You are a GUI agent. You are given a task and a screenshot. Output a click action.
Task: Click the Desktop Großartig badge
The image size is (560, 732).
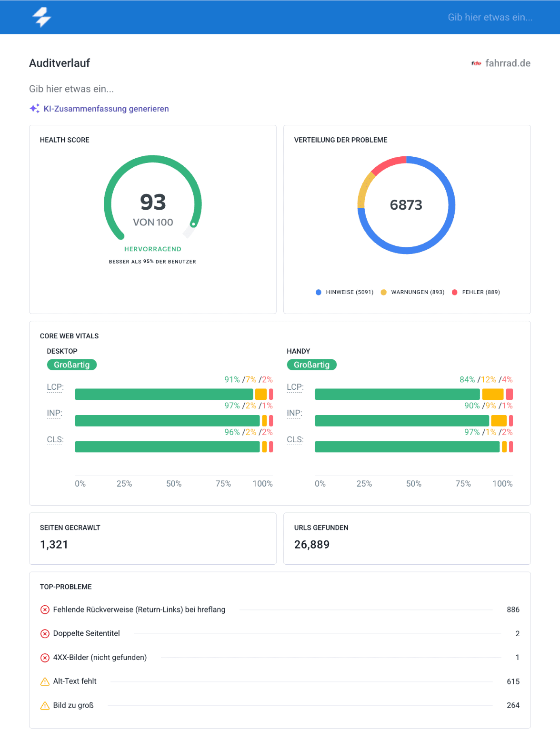click(x=72, y=365)
